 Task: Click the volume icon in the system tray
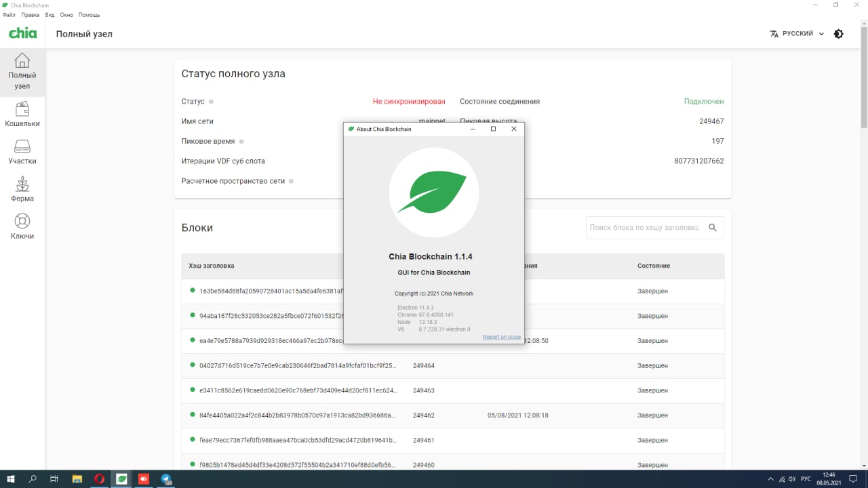(x=791, y=479)
